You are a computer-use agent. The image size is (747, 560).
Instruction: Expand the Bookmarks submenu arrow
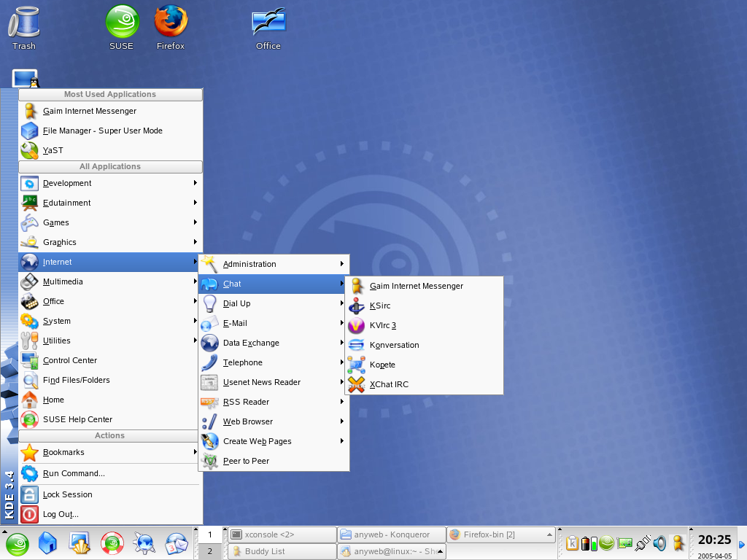click(196, 452)
